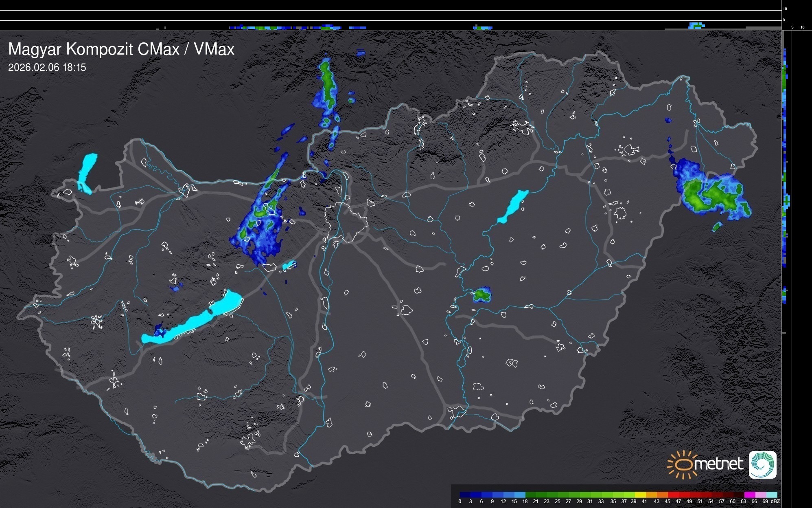The height and width of the screenshot is (508, 812).
Task: Pick the dark blue 0 dBZ swatch
Action: click(x=464, y=495)
